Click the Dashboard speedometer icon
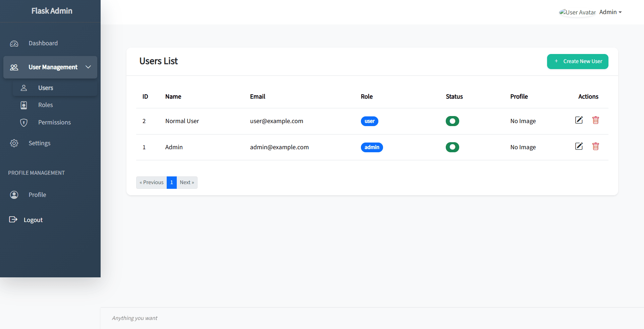 [x=14, y=44]
